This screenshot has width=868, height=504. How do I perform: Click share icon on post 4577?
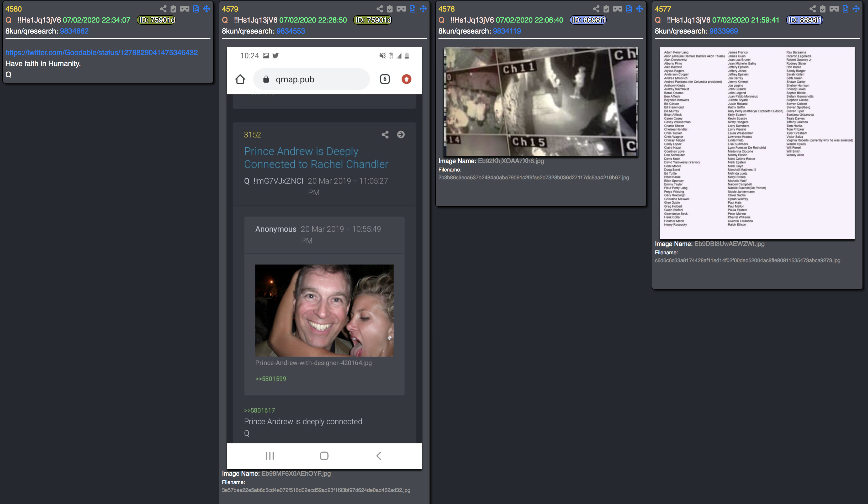[x=813, y=9]
